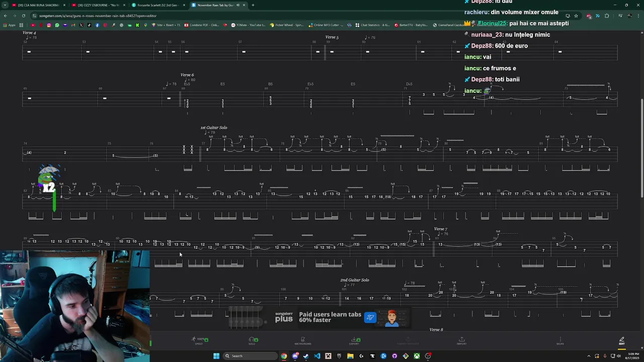Open the Apps bookmark
Image resolution: width=644 pixels, height=362 pixels.
click(x=9, y=25)
